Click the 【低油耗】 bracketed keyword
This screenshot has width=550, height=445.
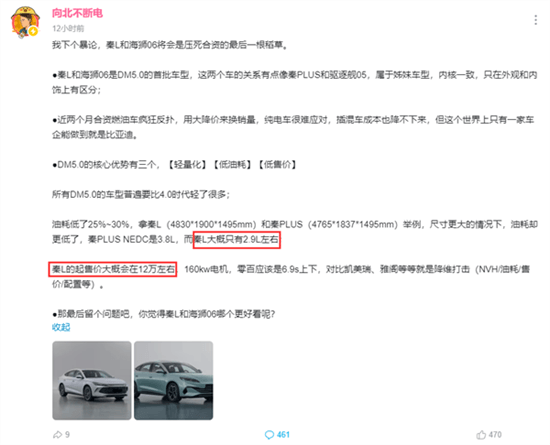point(231,164)
